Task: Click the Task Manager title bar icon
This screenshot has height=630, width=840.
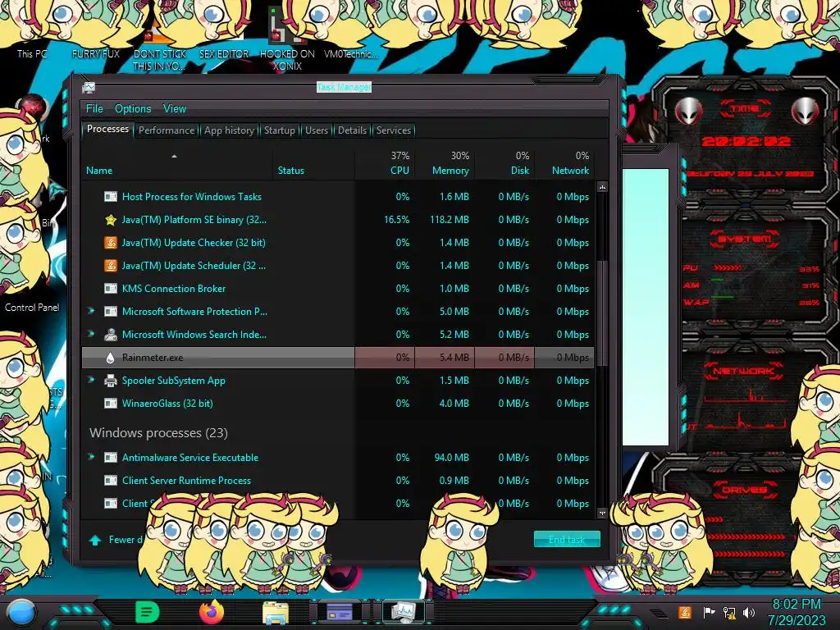Action: tap(89, 87)
